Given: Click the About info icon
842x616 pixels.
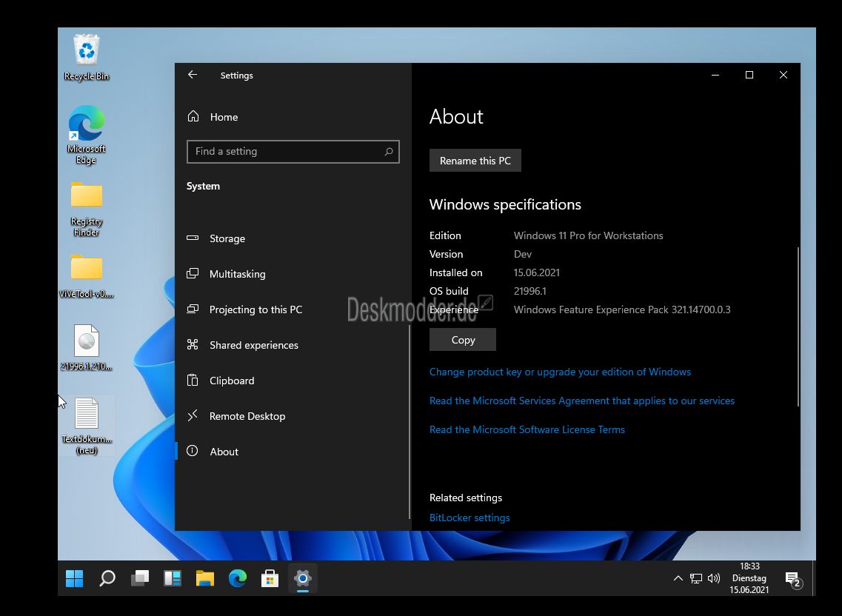Looking at the screenshot, I should (x=193, y=451).
